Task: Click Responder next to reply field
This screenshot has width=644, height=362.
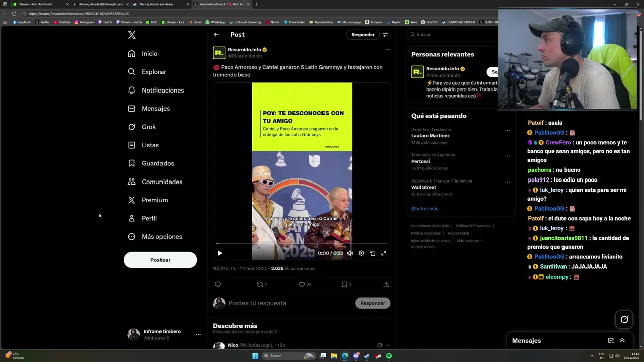Action: [x=373, y=303]
